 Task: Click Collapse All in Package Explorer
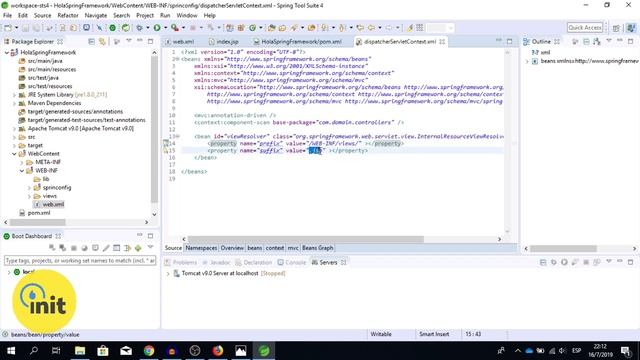(91, 42)
